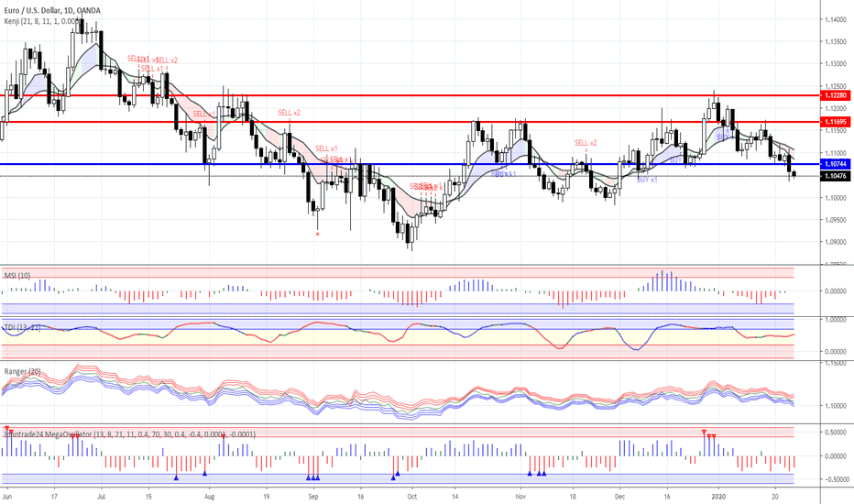854x504 pixels.
Task: Click the blue 1.10744 price tag
Action: [834, 164]
